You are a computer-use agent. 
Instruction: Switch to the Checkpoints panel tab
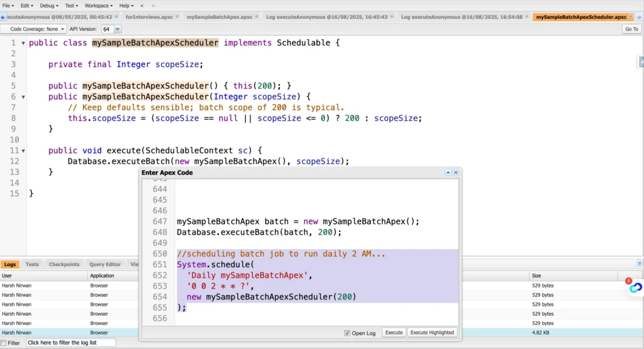pyautogui.click(x=64, y=264)
